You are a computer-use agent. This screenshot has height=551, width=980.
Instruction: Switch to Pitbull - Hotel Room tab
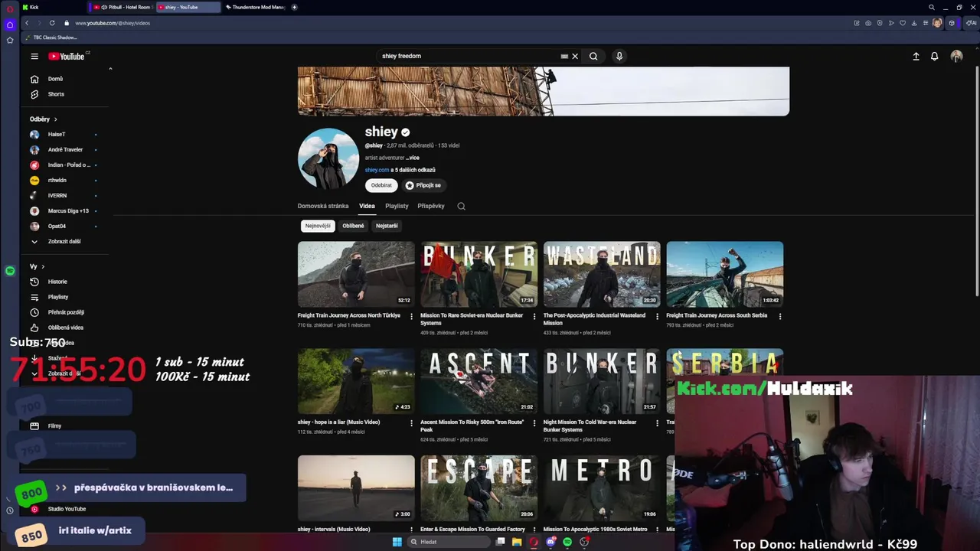pyautogui.click(x=122, y=7)
